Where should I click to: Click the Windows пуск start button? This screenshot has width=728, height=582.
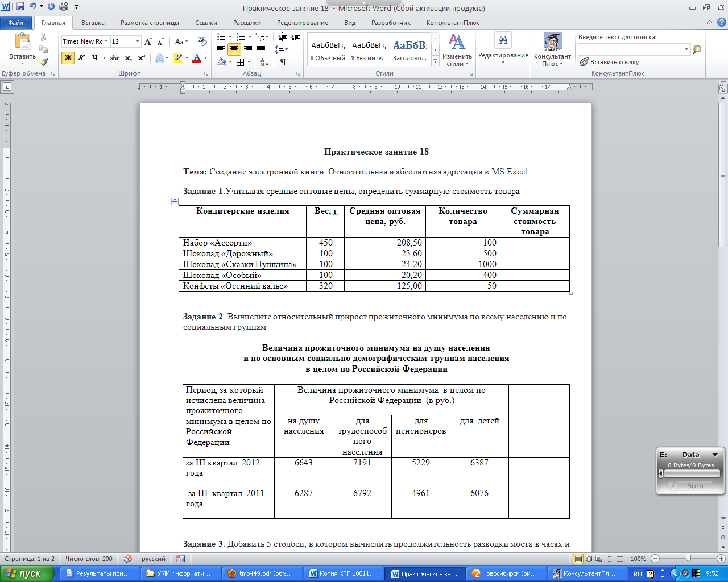pos(27,573)
